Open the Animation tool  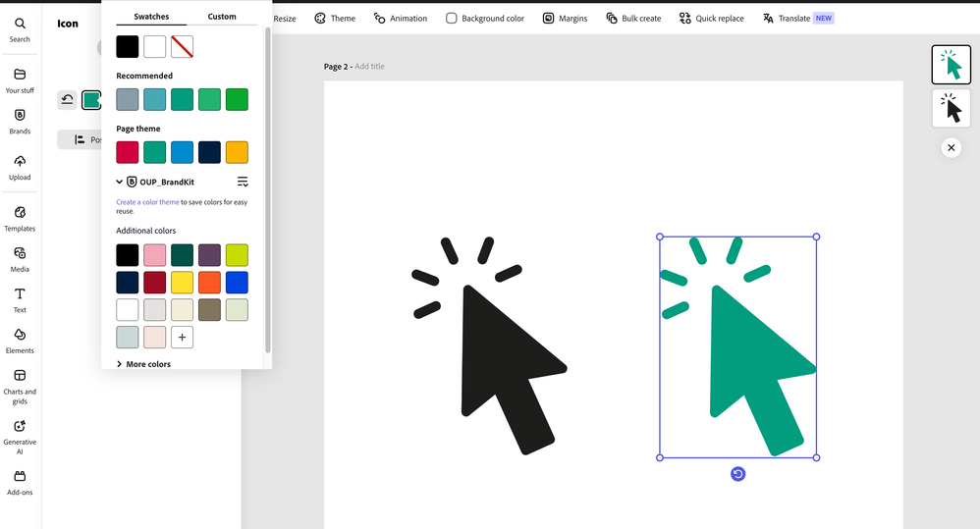point(401,18)
